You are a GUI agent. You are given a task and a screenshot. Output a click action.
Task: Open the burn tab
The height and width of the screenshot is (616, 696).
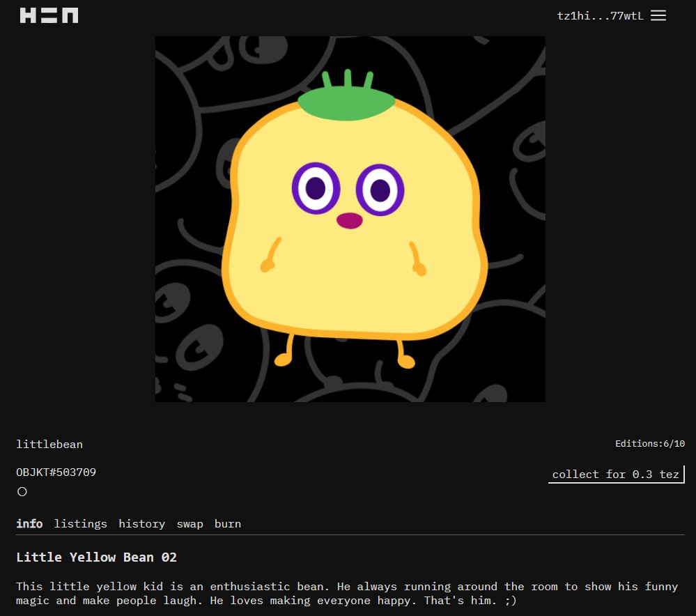tap(227, 523)
